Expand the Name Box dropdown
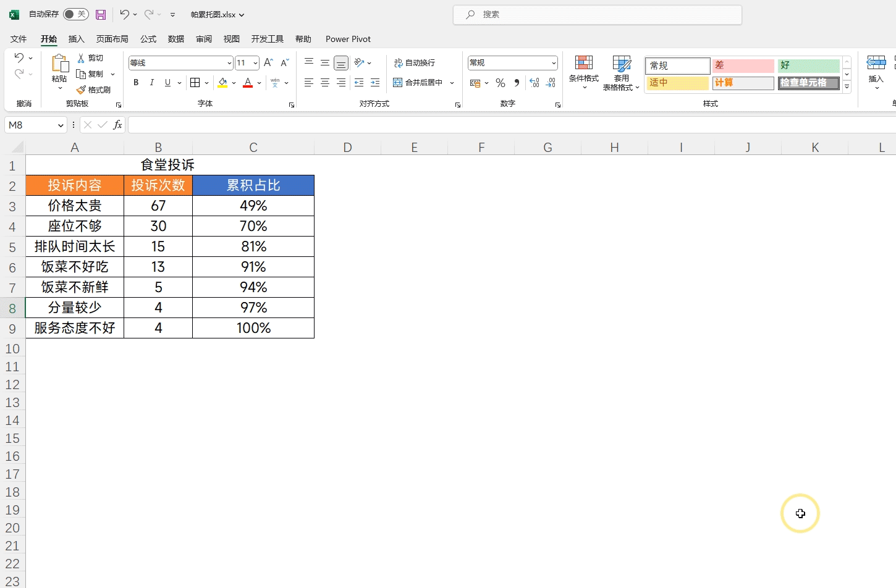 61,125
